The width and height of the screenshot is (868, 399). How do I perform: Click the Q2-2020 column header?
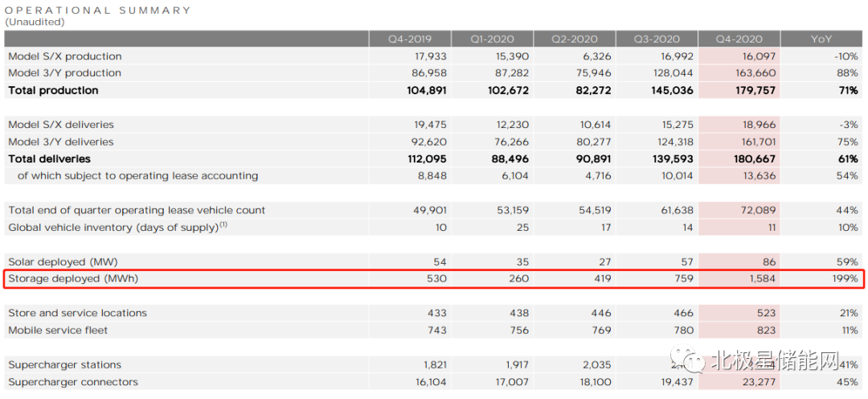pyautogui.click(x=573, y=39)
